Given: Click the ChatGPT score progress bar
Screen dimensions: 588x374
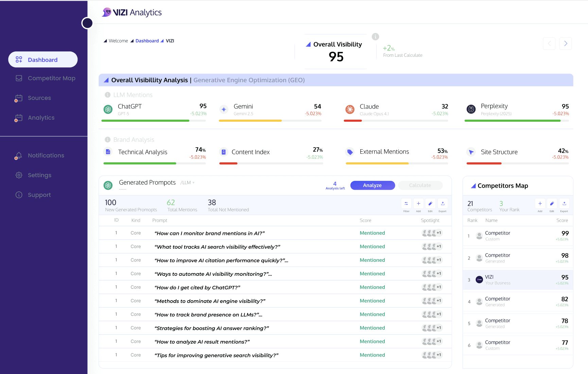Looking at the screenshot, I should (x=154, y=121).
